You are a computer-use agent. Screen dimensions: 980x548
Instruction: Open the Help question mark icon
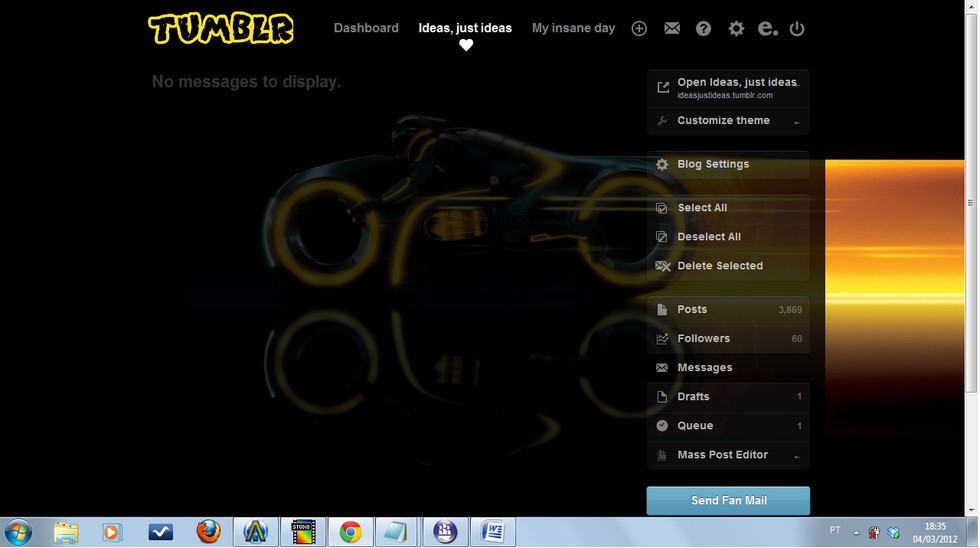coord(703,28)
